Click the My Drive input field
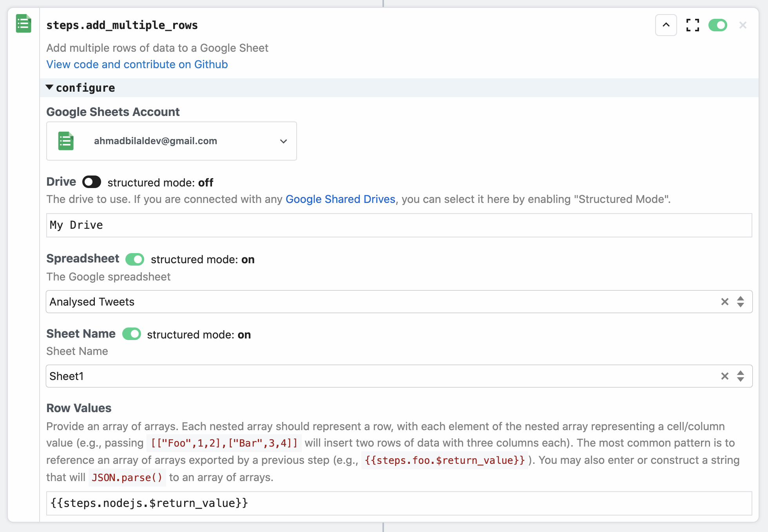 pos(399,225)
